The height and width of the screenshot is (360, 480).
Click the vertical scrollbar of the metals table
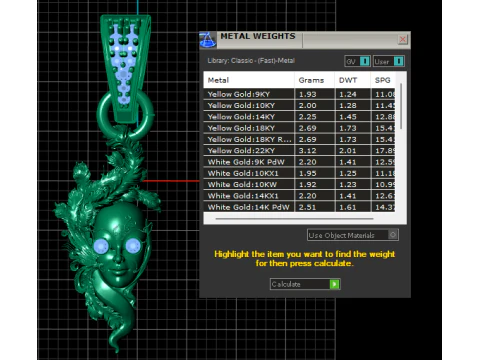[x=401, y=107]
